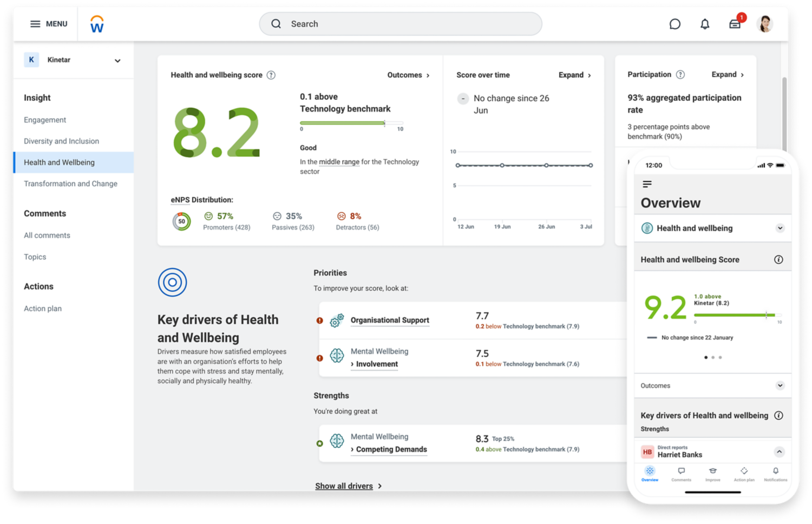Expand the Score over time chart
Viewport: 812px width, 524px height.
click(571, 75)
